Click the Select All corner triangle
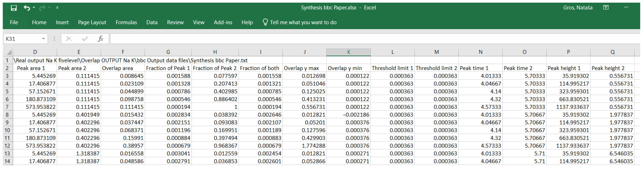The image size is (644, 170). click(9, 52)
